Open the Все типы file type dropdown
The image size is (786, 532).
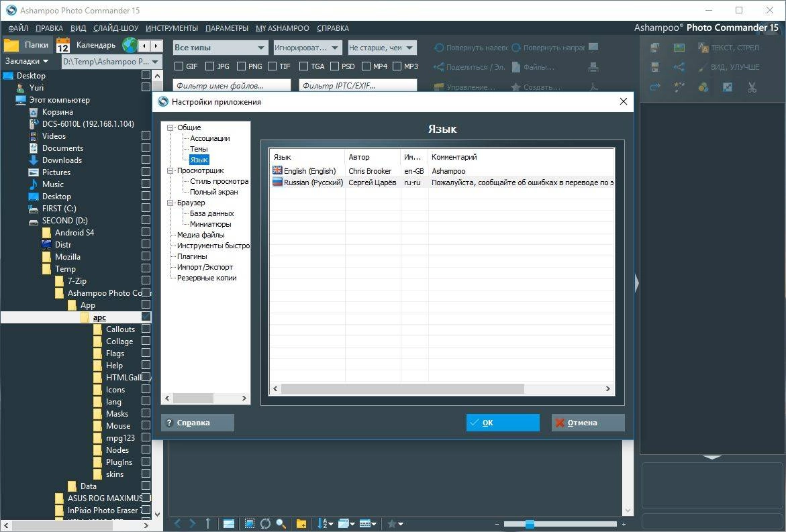220,48
